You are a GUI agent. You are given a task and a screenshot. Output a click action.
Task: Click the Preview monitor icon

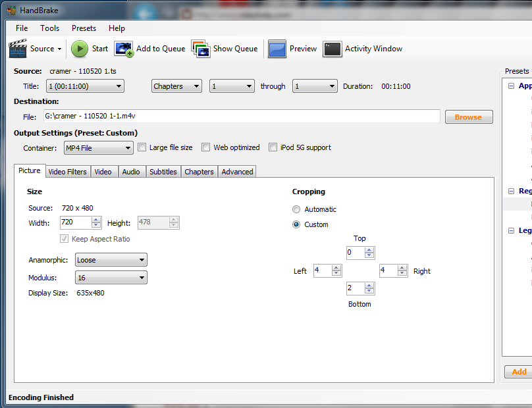tap(277, 49)
